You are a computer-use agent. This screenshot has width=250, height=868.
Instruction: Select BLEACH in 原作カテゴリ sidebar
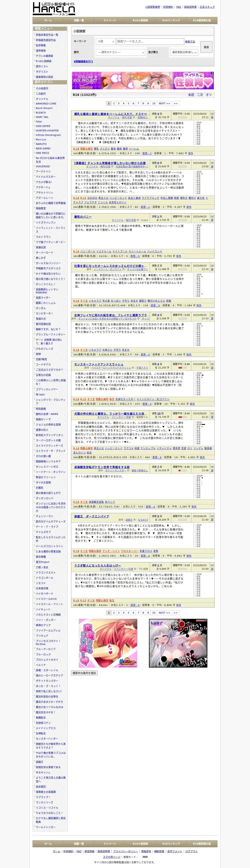[x=41, y=112]
